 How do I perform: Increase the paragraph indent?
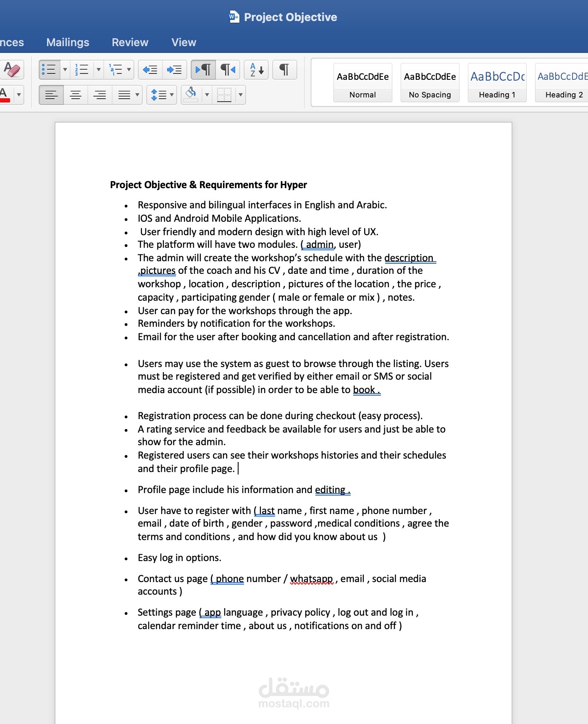174,70
